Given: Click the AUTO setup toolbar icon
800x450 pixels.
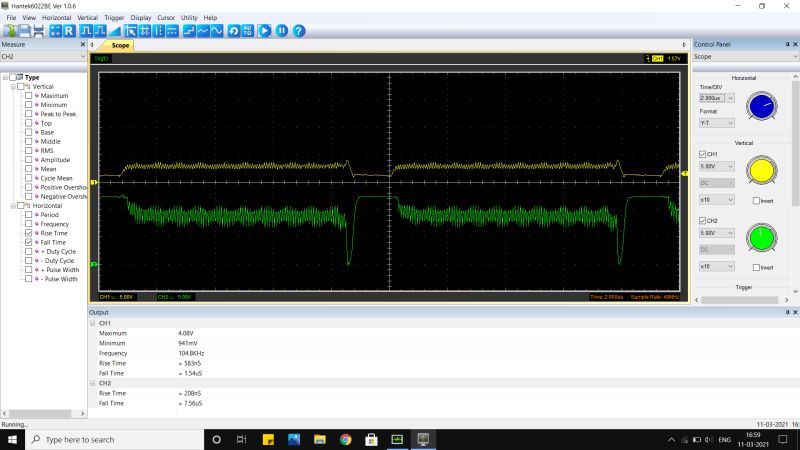Looking at the screenshot, I should (247, 31).
